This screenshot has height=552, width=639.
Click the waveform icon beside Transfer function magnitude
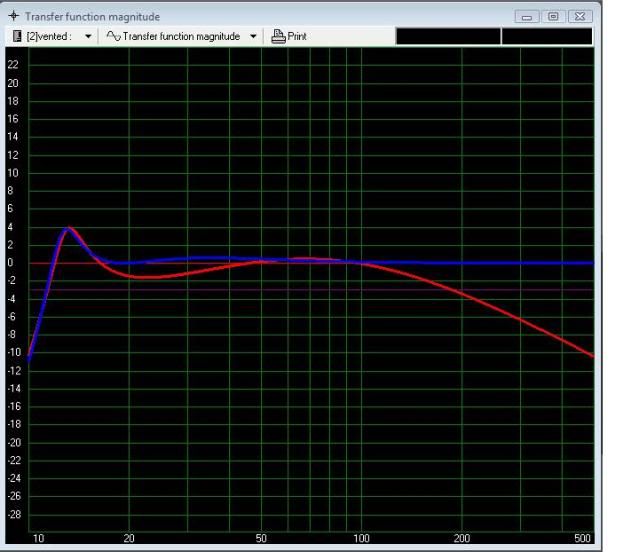click(113, 36)
